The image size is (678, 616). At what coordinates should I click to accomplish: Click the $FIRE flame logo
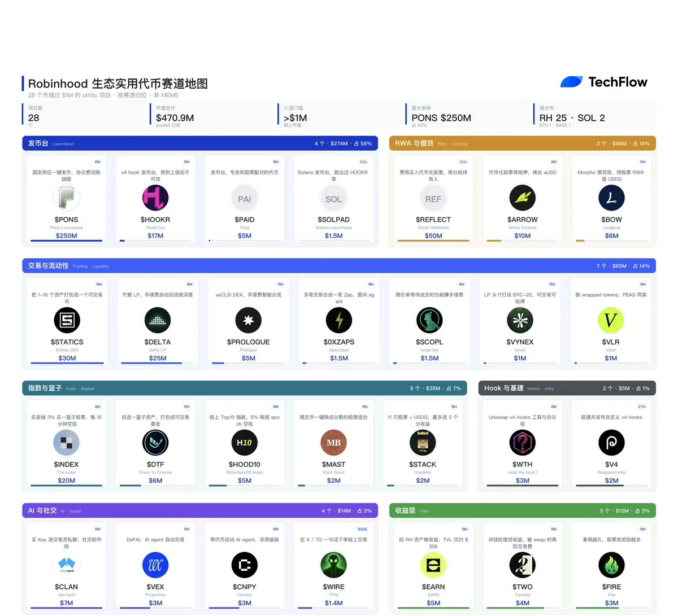(611, 565)
